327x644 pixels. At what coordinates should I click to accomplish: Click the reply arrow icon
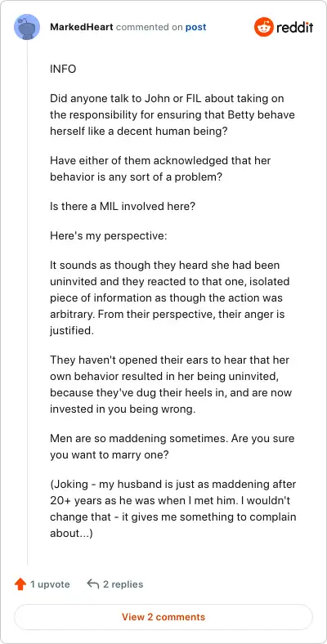pos(93,584)
